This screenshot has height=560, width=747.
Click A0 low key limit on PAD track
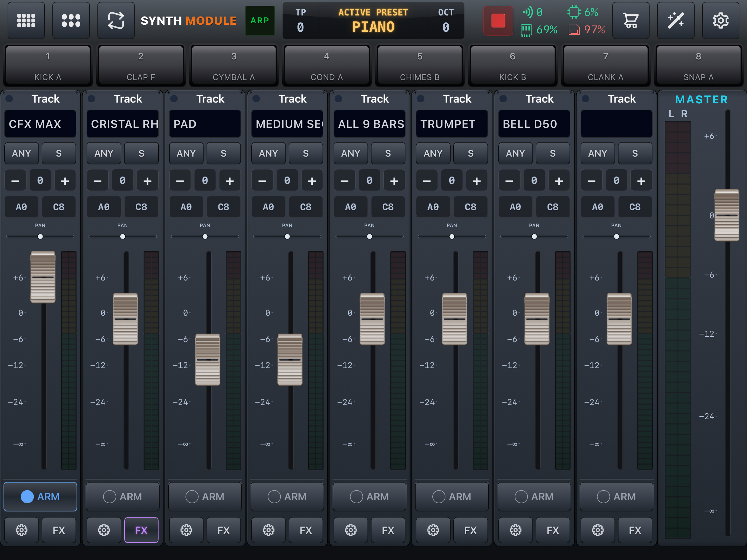click(x=186, y=206)
